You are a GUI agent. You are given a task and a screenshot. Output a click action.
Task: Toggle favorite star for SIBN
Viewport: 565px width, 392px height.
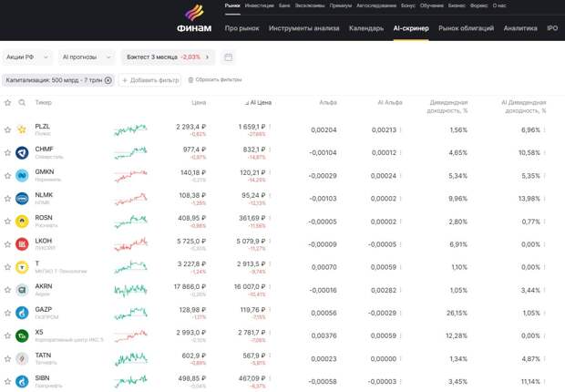click(x=7, y=381)
